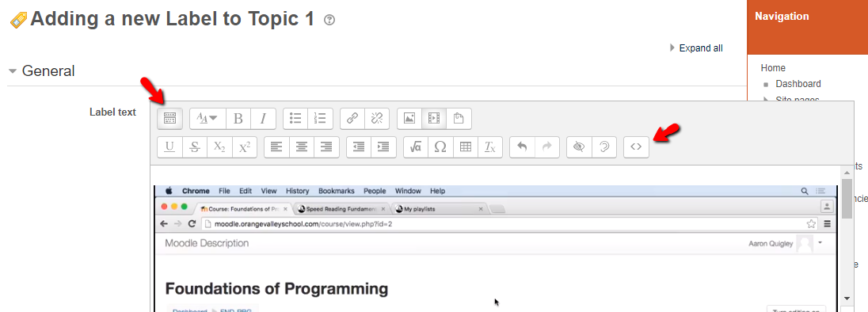Apply bold formatting
The width and height of the screenshot is (868, 312).
tap(238, 118)
